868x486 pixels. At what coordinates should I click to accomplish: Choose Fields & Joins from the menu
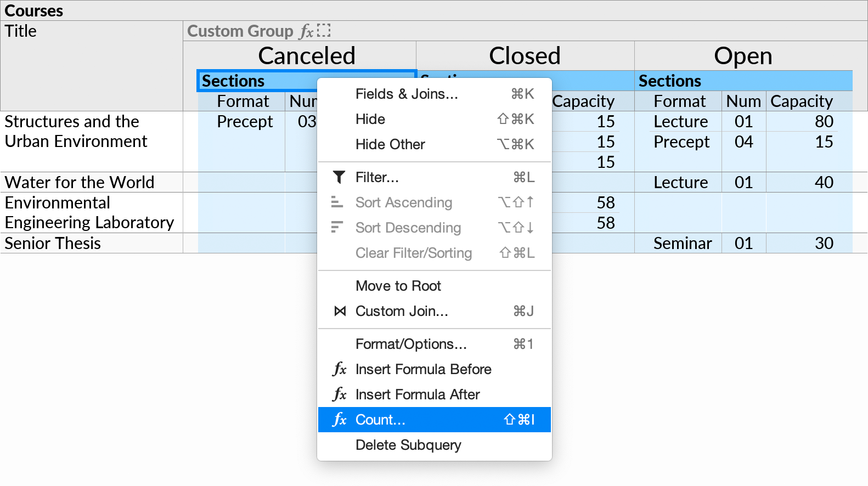click(407, 94)
